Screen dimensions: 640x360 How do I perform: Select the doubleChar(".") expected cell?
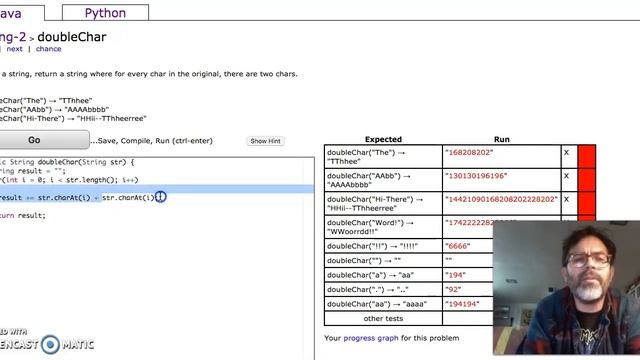coord(383,289)
